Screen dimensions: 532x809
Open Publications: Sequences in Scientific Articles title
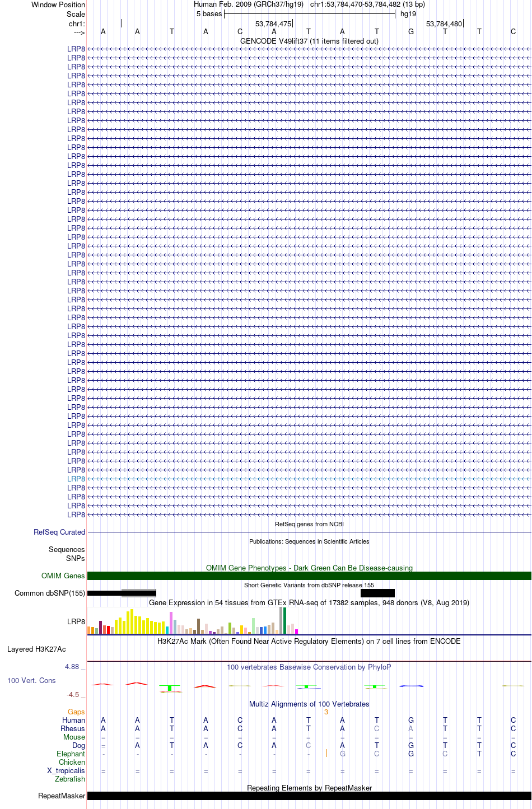pos(309,541)
